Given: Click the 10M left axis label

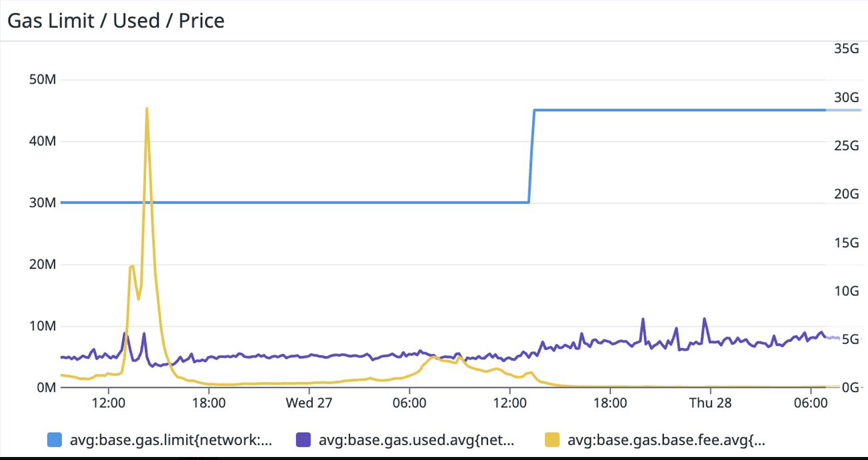Looking at the screenshot, I should click(42, 326).
